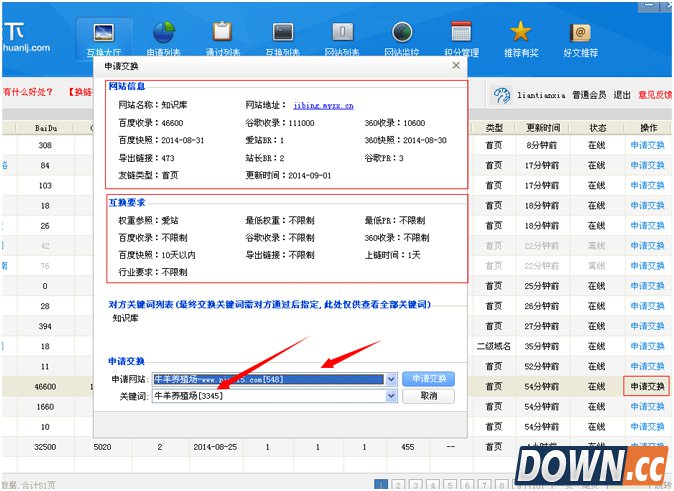Screen dimensions: 674x491
Task: Select the 32500 cell in last row
Action: [x=45, y=447]
